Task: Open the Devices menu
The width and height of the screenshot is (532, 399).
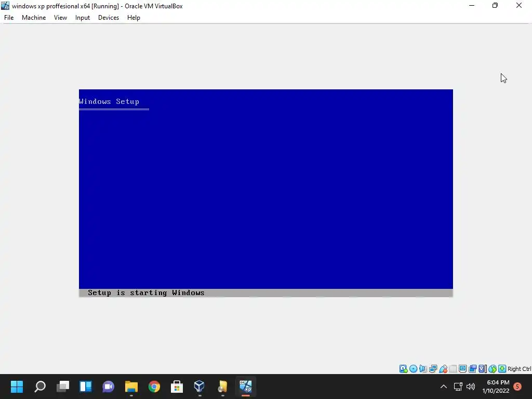Action: [109, 18]
